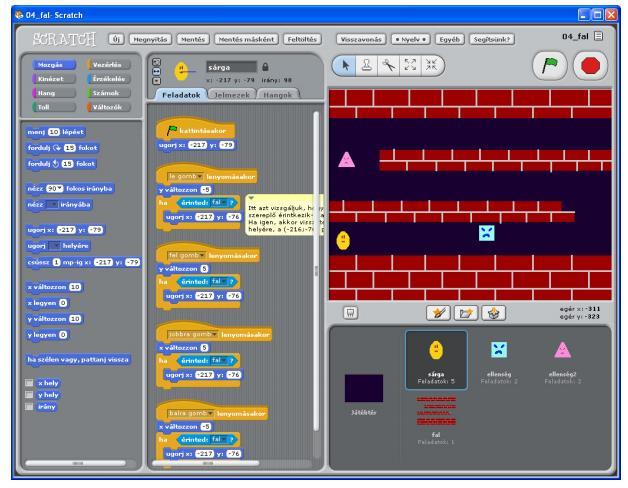Set the no-rotation style button
Viewport: 628px width, 488px height.
click(x=157, y=81)
